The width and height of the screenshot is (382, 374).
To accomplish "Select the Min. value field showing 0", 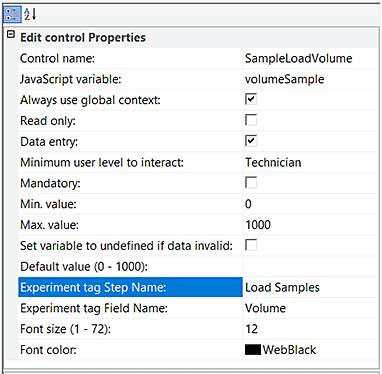I will click(310, 204).
